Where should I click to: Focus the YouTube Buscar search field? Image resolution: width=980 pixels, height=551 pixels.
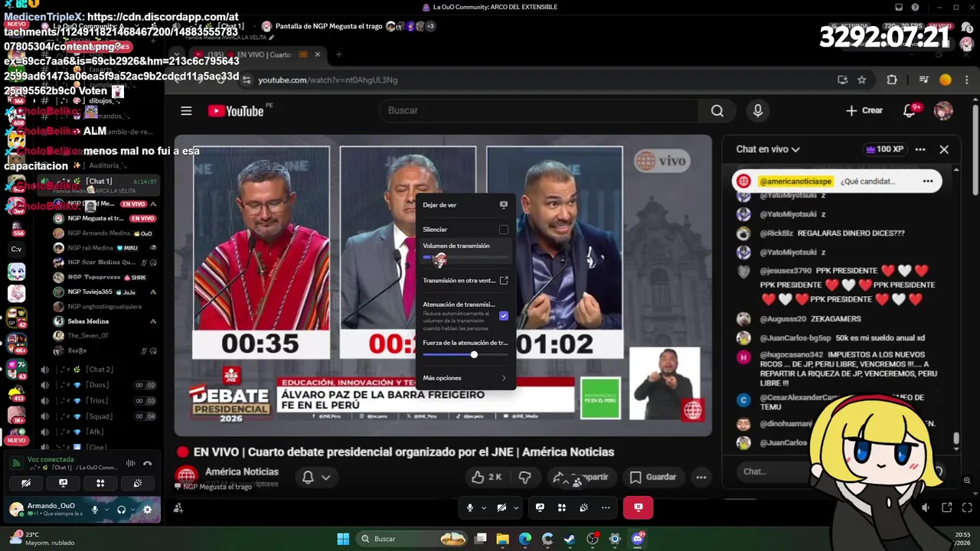540,110
